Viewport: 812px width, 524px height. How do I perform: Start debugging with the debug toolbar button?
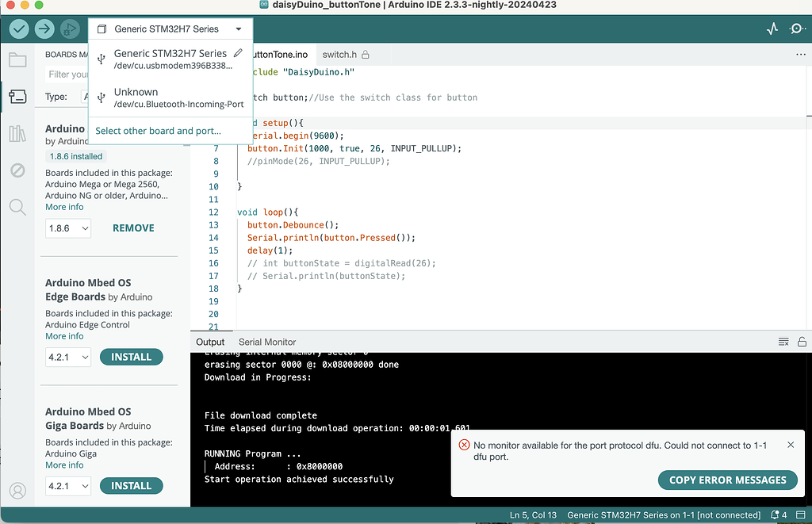[x=70, y=29]
